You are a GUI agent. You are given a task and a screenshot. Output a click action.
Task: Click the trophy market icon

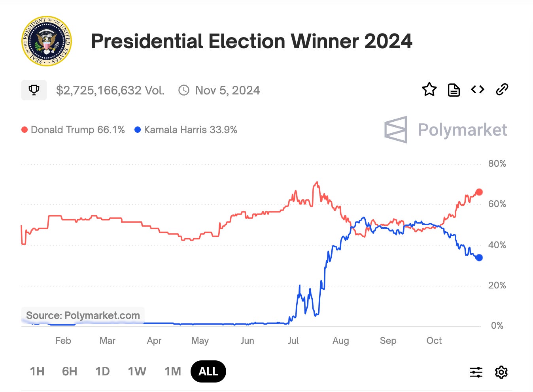(34, 90)
